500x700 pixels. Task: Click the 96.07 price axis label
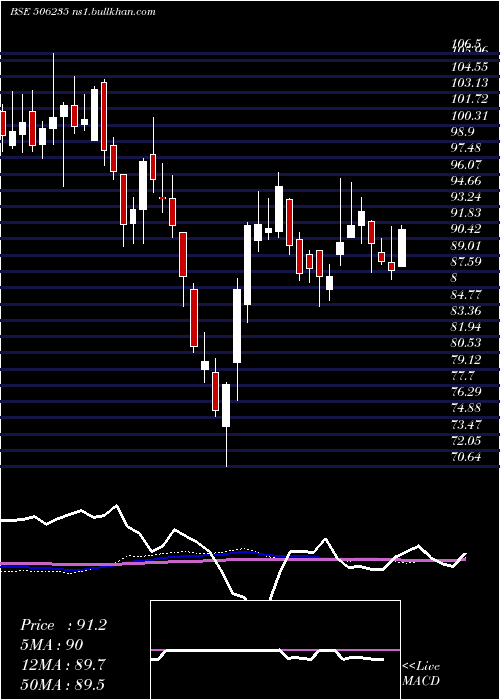[466, 164]
